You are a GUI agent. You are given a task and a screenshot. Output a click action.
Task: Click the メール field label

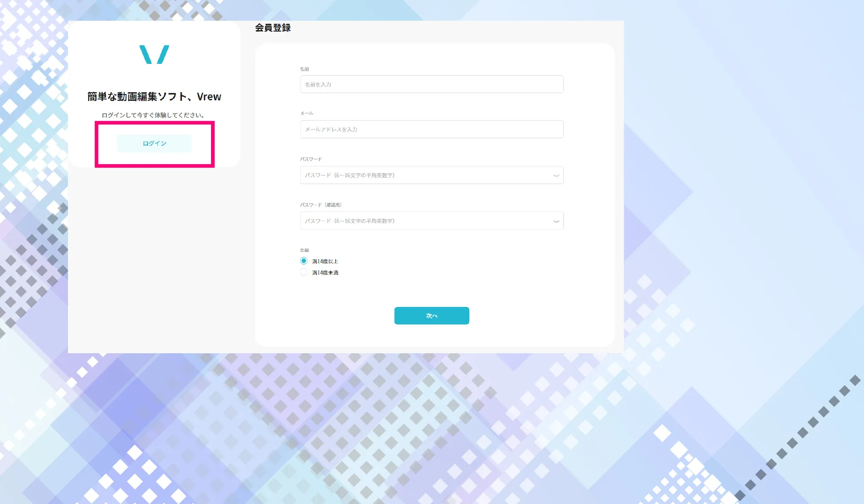307,113
